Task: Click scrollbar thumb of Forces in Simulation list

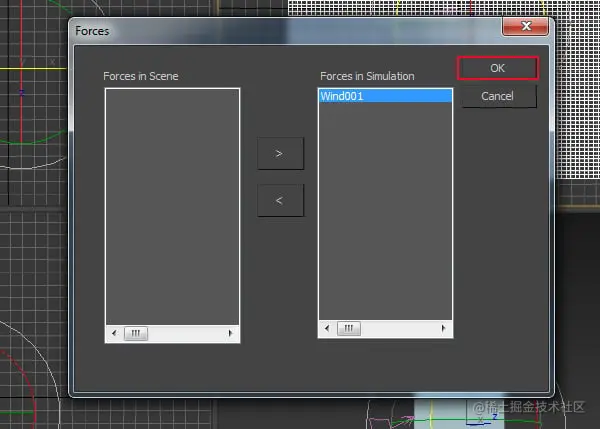Action: click(x=348, y=328)
